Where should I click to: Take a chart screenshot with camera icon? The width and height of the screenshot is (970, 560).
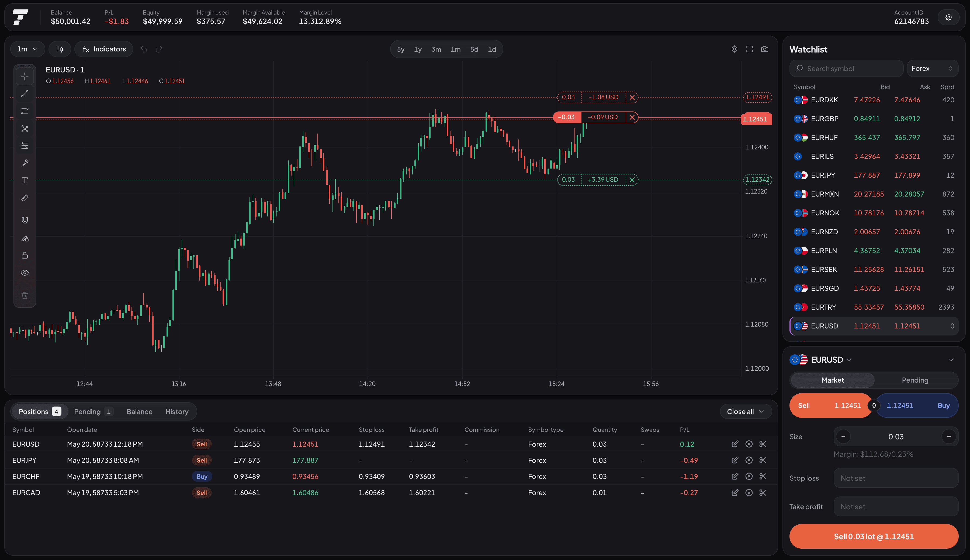point(764,49)
